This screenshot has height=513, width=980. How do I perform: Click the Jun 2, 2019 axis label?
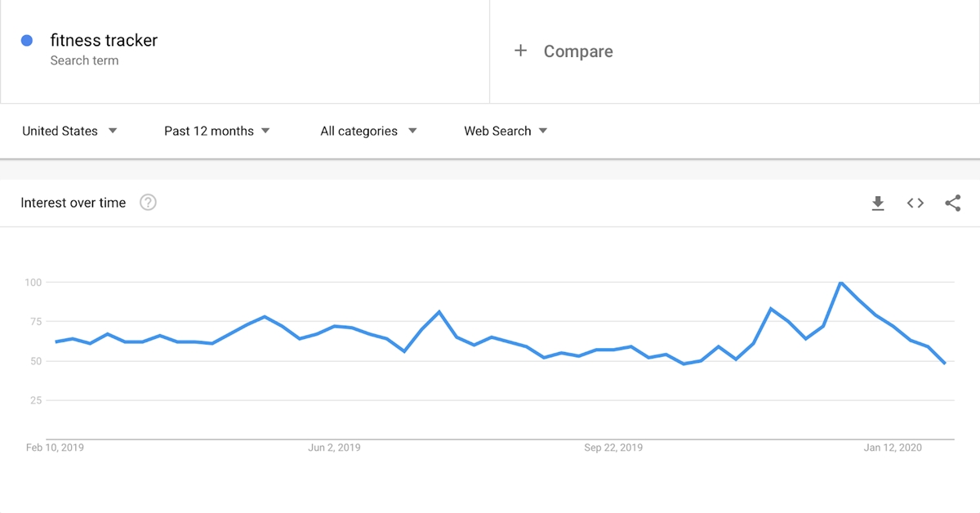click(x=334, y=448)
